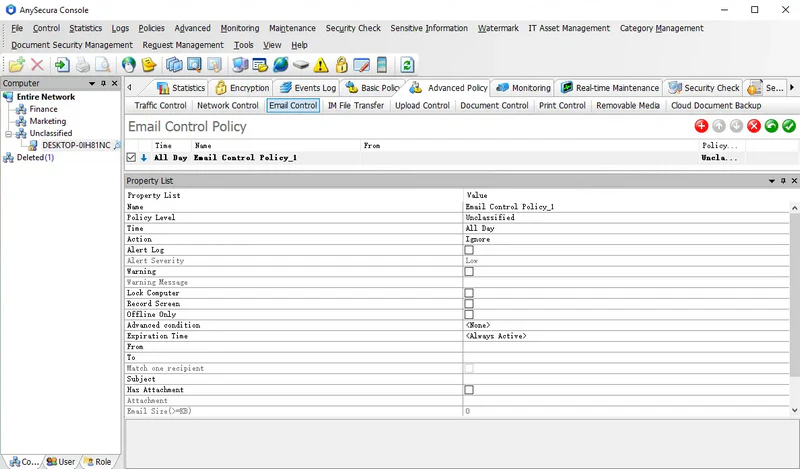Switch to the Encryption tab
Image resolution: width=800 pixels, height=469 pixels.
(242, 88)
